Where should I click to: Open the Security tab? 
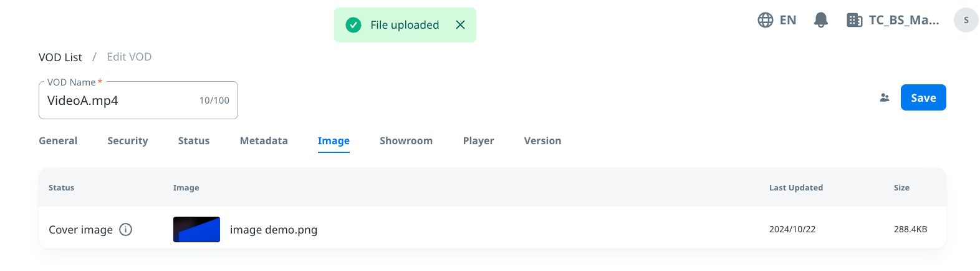click(x=128, y=141)
